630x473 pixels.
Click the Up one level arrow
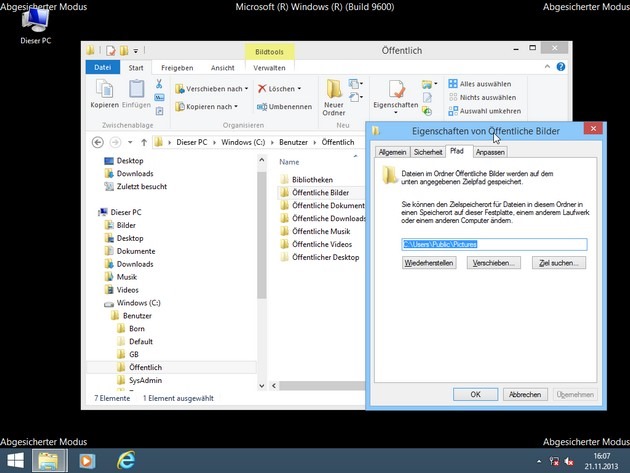[144, 142]
